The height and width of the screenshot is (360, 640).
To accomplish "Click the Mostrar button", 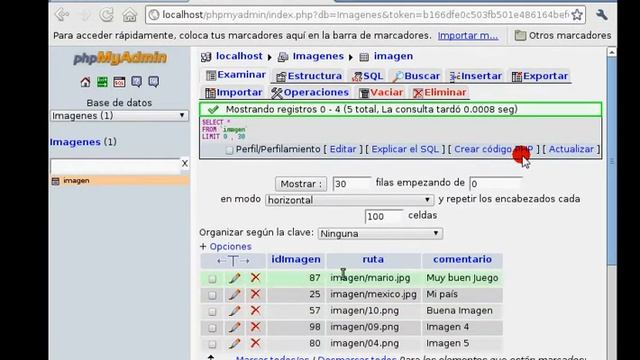I will [301, 184].
